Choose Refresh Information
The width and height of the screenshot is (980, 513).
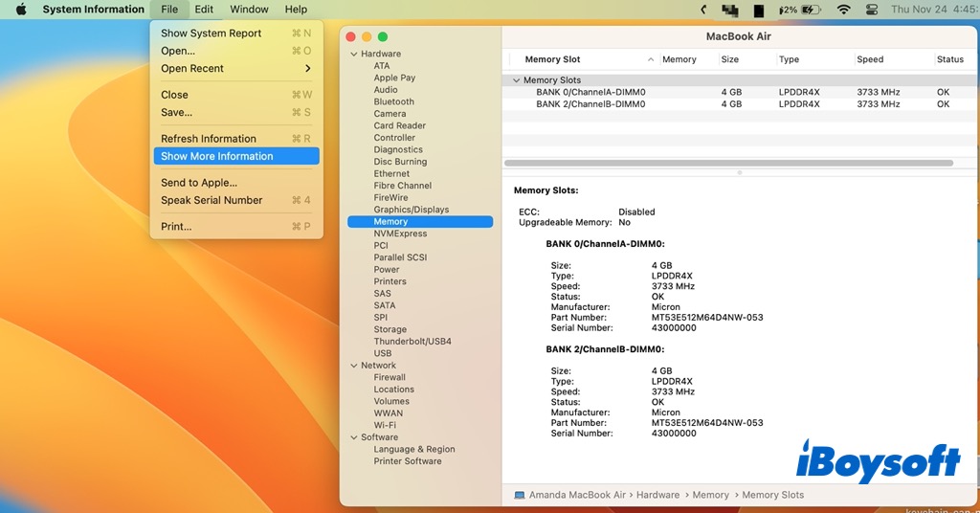[x=236, y=138]
